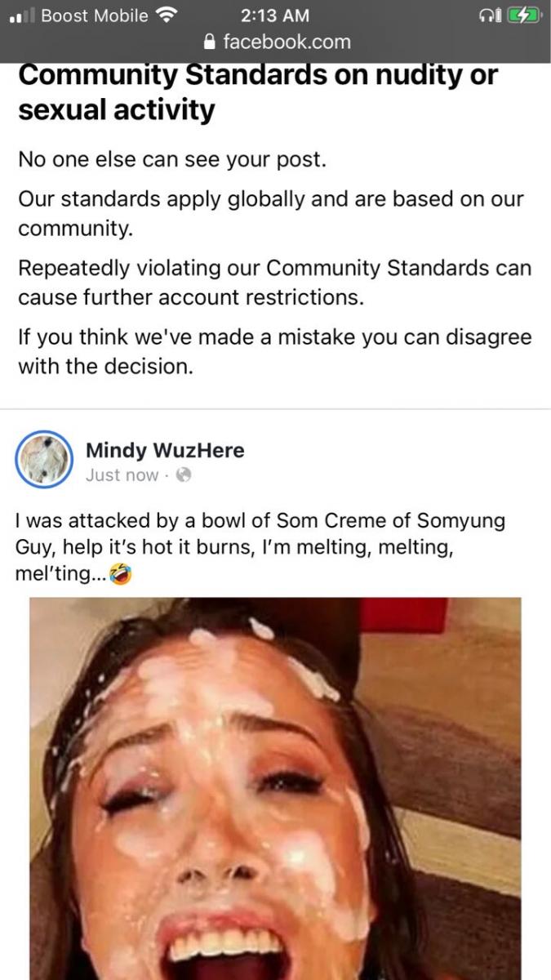Open the Mindy WuzHere profile name link
The width and height of the screenshot is (551, 980).
click(x=165, y=450)
